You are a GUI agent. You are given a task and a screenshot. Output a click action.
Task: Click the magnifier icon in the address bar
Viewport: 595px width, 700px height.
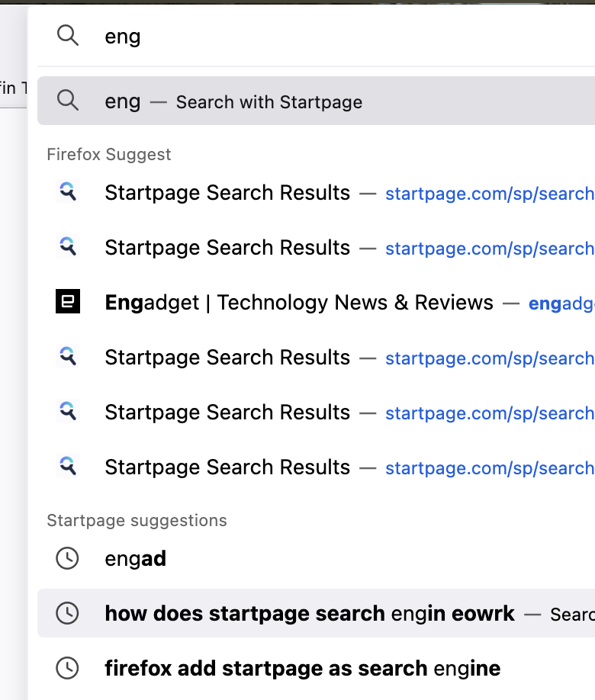tap(67, 35)
